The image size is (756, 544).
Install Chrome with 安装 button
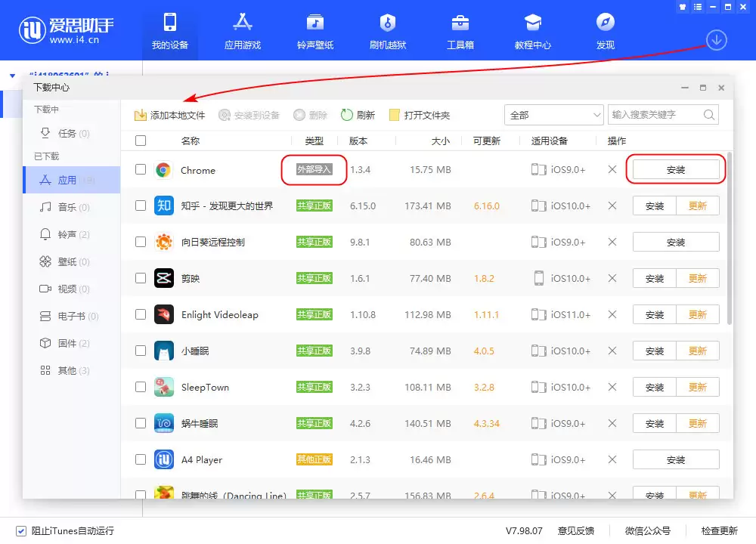click(x=676, y=169)
